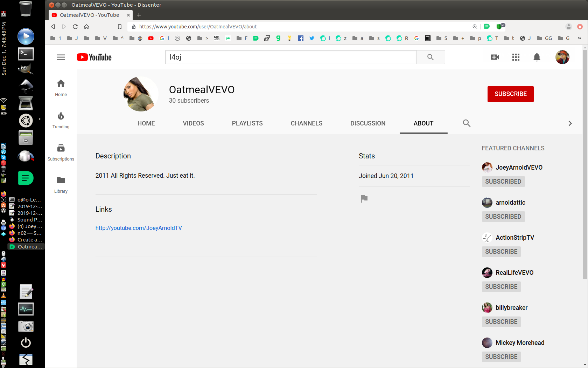The height and width of the screenshot is (368, 588).
Task: Click the YouTube search magnifier button
Action: [430, 57]
